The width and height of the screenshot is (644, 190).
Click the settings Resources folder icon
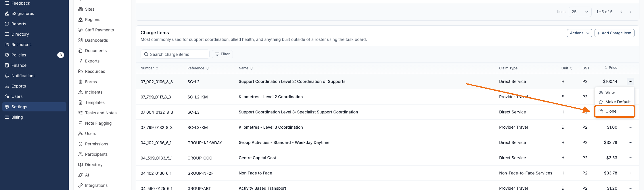[80, 71]
